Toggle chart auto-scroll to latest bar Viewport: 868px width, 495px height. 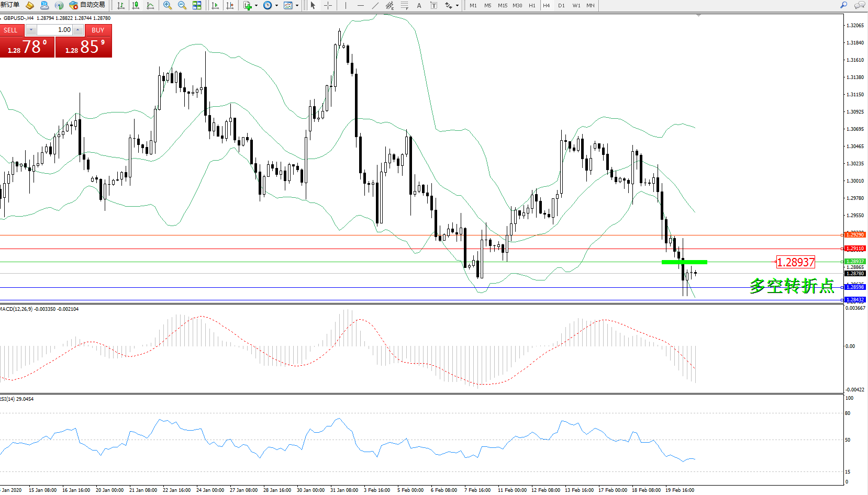pyautogui.click(x=215, y=5)
